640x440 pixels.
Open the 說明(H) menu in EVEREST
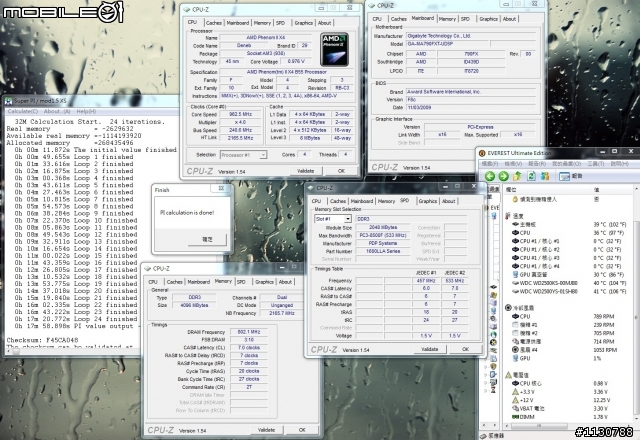(x=620, y=164)
